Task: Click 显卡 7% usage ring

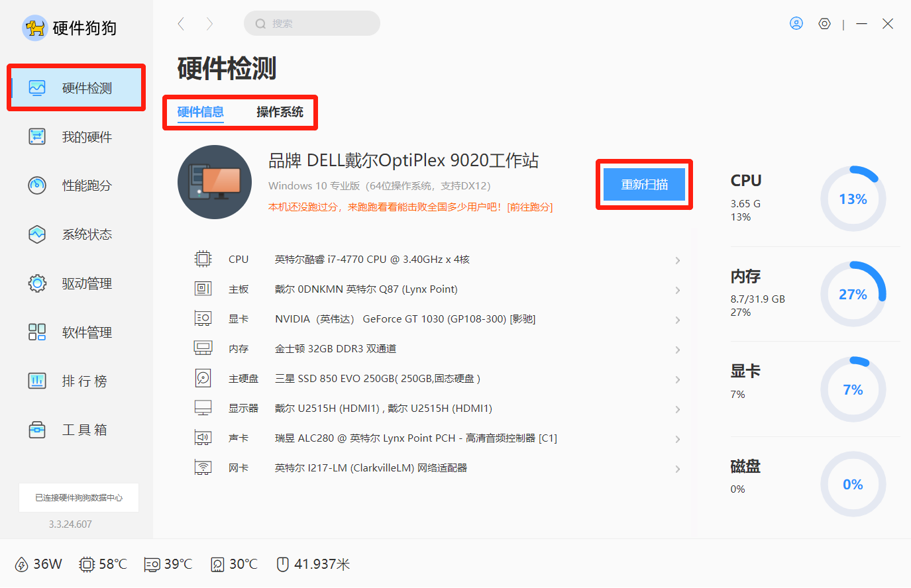Action: click(853, 389)
